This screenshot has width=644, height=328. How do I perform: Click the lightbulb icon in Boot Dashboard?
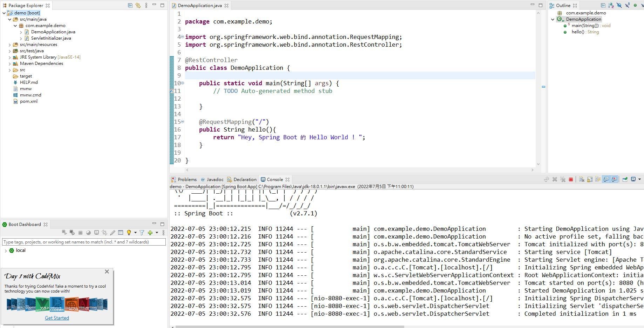(129, 233)
